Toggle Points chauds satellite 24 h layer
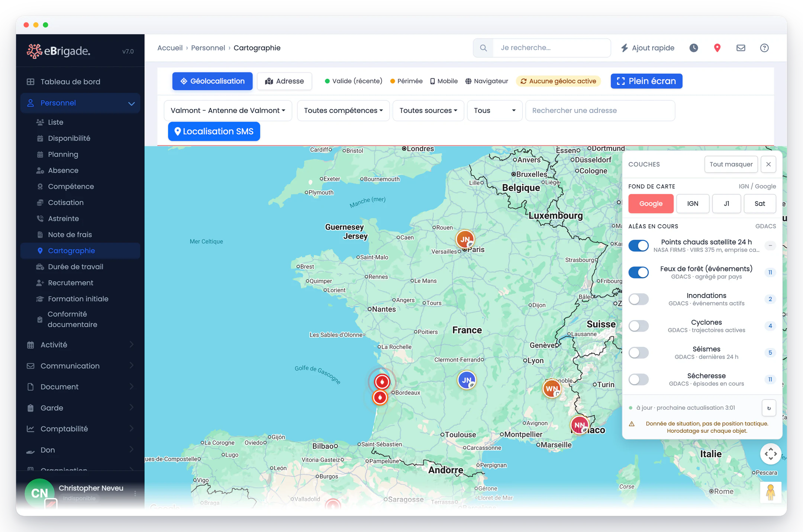 [x=639, y=246]
